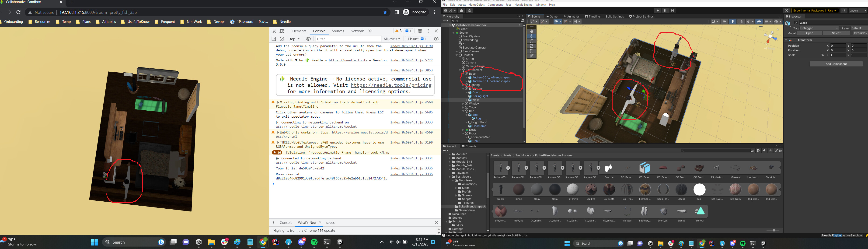Select FloorLamp in the Hierarchy
Screen dimensions: 868x249
pos(479,126)
